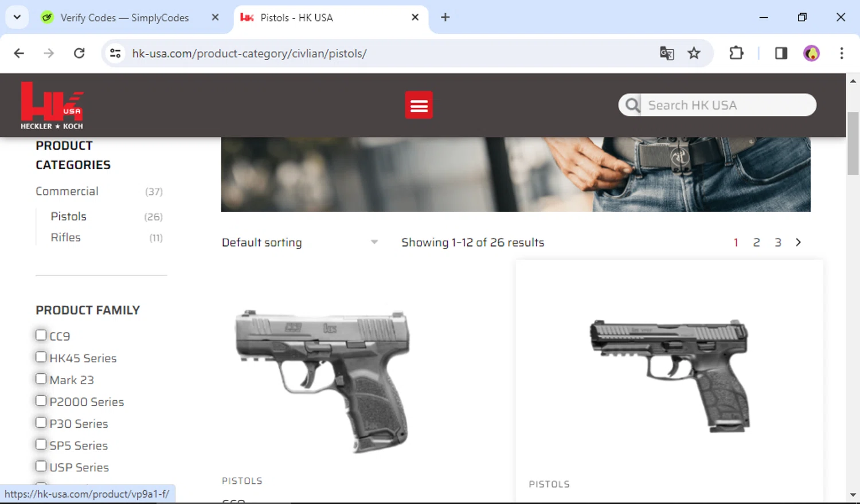Screen dimensions: 860x504
Task: Check the HK45 Series filter
Action: [x=41, y=357]
